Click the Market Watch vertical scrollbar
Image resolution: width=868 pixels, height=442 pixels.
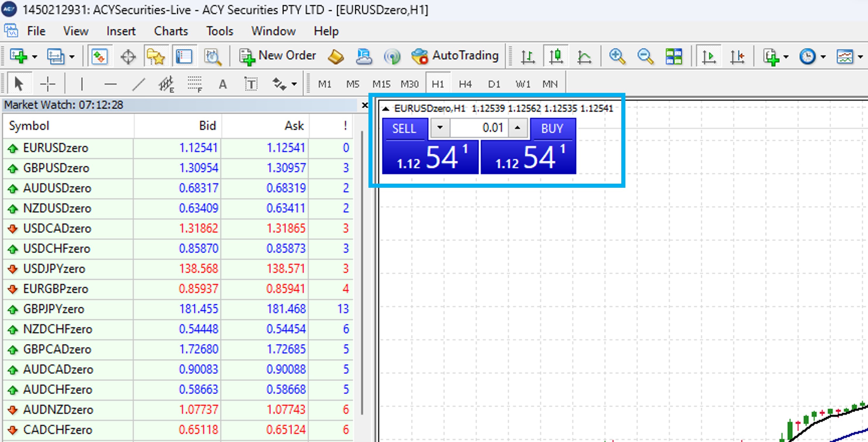[x=362, y=270]
